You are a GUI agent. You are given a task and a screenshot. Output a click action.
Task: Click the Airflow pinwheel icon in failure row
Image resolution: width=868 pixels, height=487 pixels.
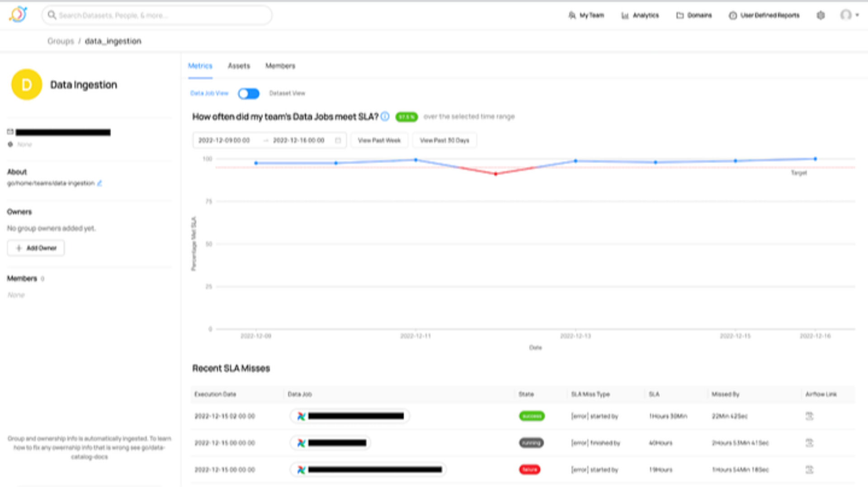coord(301,470)
